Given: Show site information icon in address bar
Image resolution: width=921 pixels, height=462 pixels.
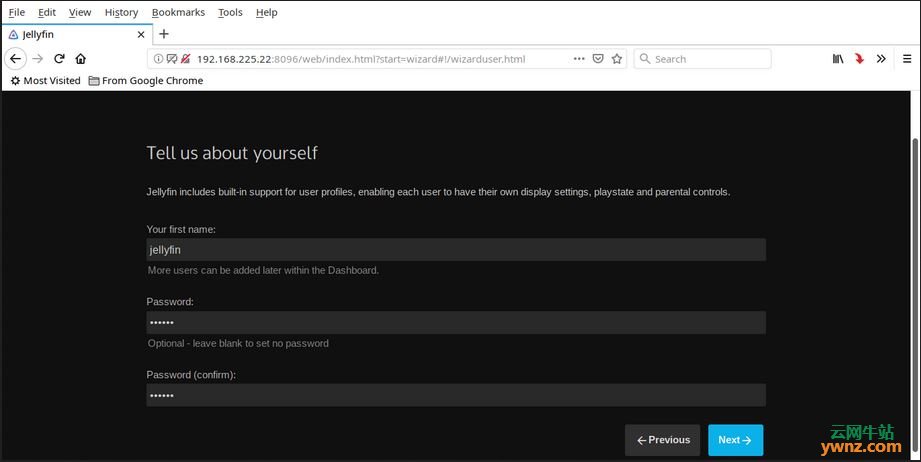Looking at the screenshot, I should click(x=158, y=59).
